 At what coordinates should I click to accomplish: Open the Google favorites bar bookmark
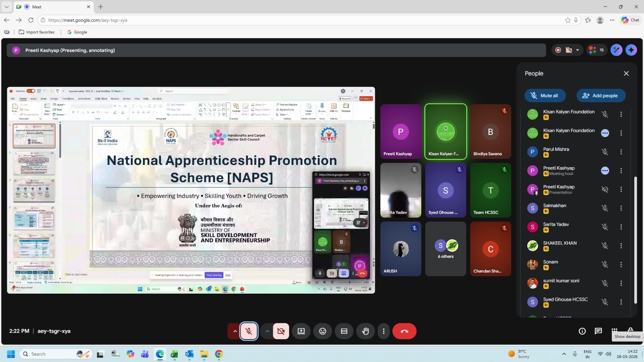coord(77,32)
